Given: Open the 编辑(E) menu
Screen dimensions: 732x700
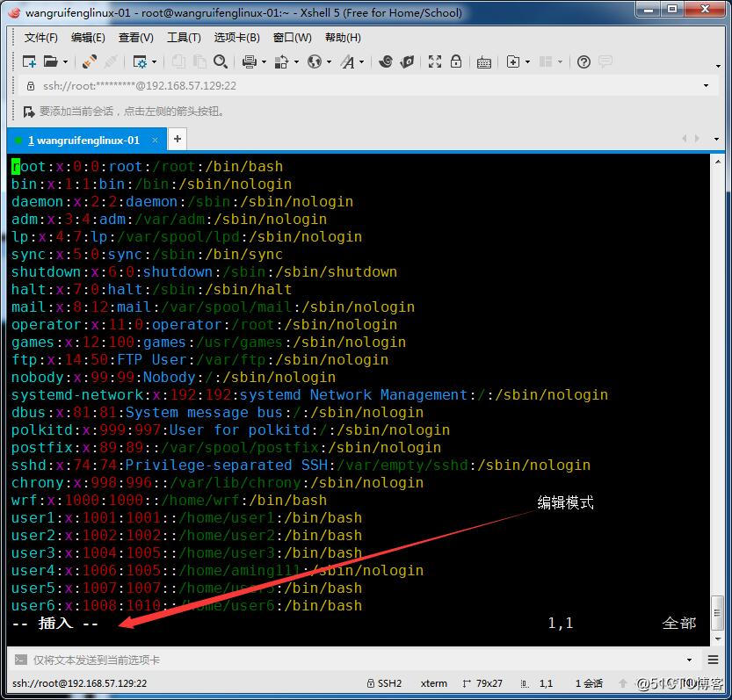Looking at the screenshot, I should coord(88,38).
